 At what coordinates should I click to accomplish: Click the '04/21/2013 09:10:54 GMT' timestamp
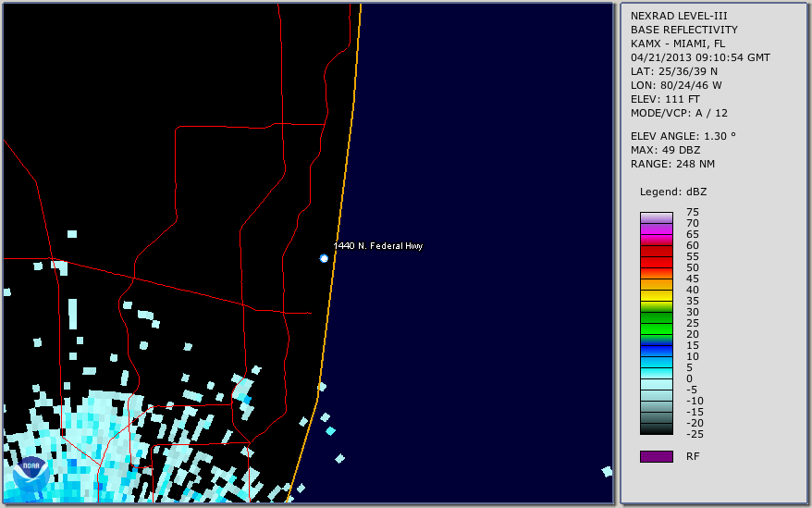700,57
